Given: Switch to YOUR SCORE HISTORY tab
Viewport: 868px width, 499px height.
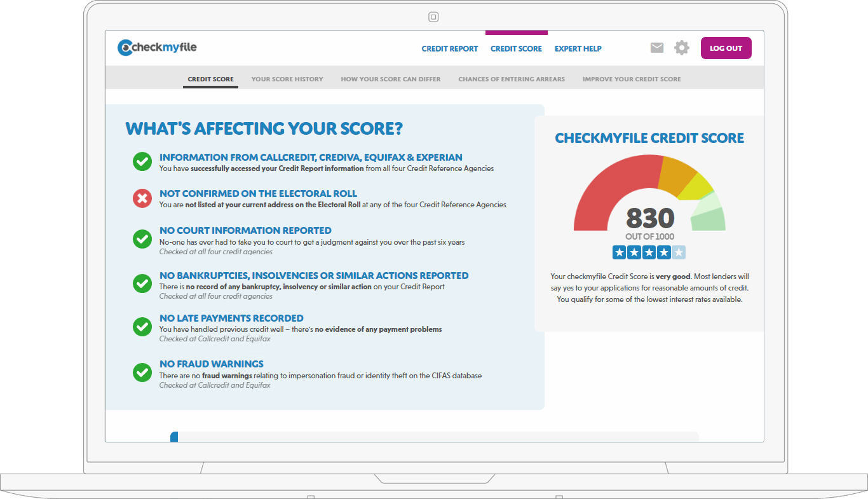Looking at the screenshot, I should point(287,79).
